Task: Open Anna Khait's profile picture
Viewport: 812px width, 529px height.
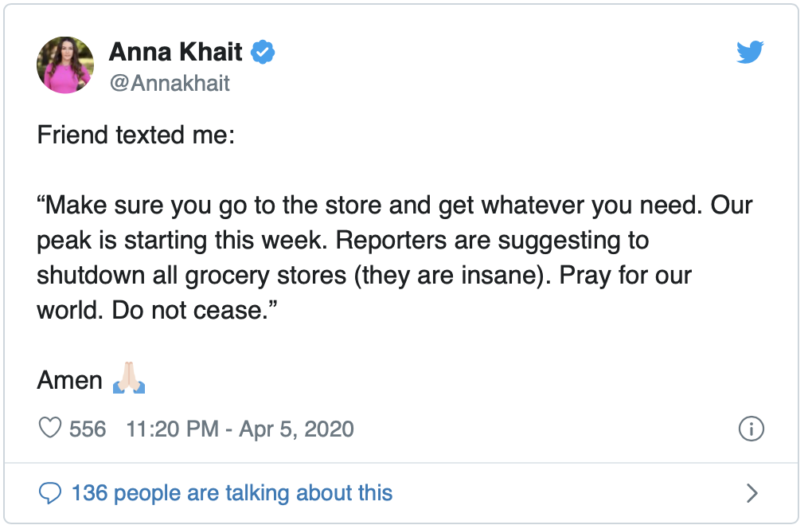Action: 65,65
